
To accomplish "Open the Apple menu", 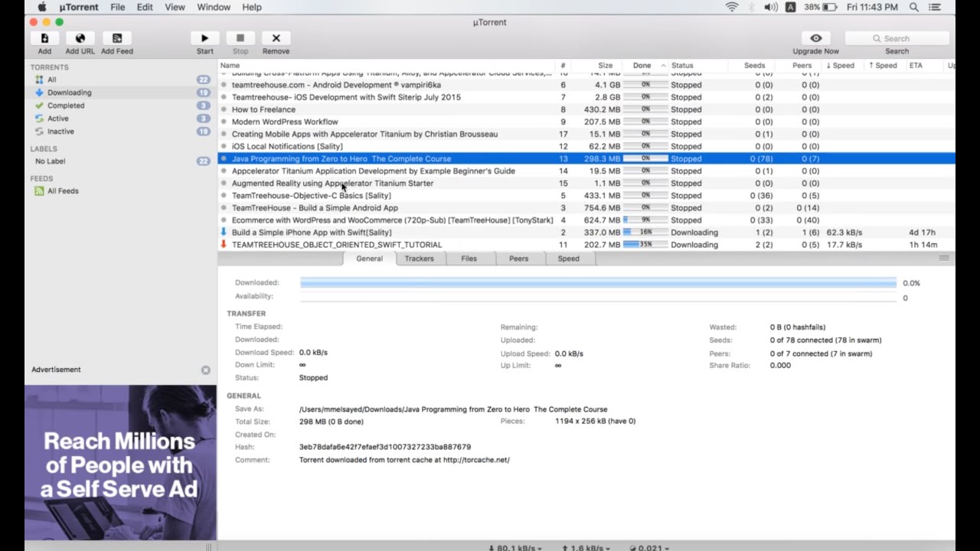I will (x=42, y=7).
